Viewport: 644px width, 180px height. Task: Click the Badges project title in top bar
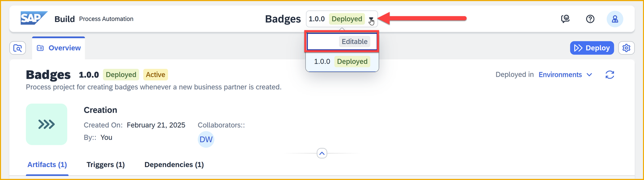pos(283,19)
